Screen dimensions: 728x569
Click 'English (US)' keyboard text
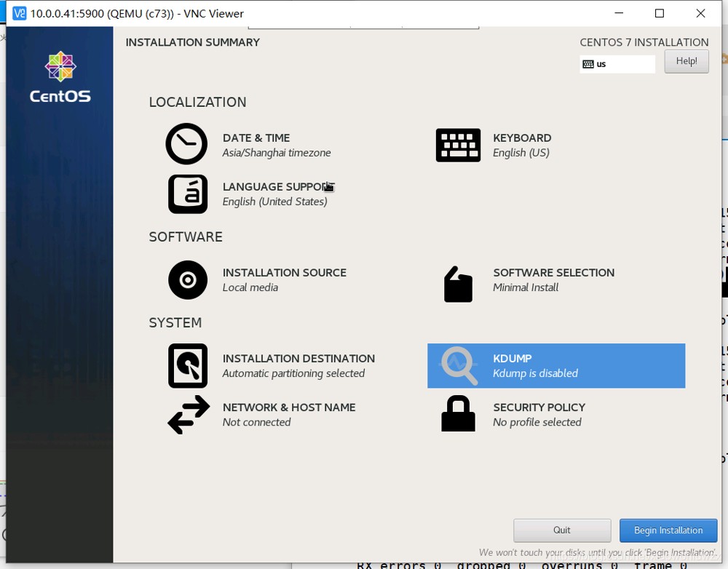click(521, 153)
